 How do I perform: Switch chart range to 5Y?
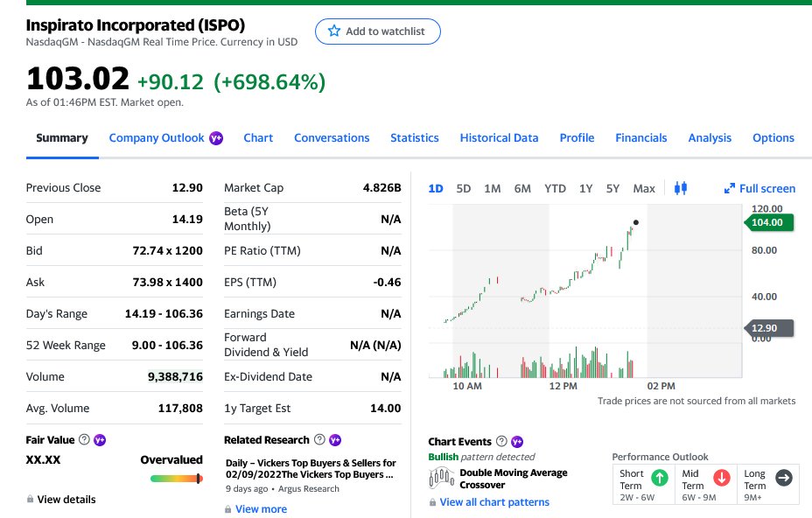(x=612, y=188)
